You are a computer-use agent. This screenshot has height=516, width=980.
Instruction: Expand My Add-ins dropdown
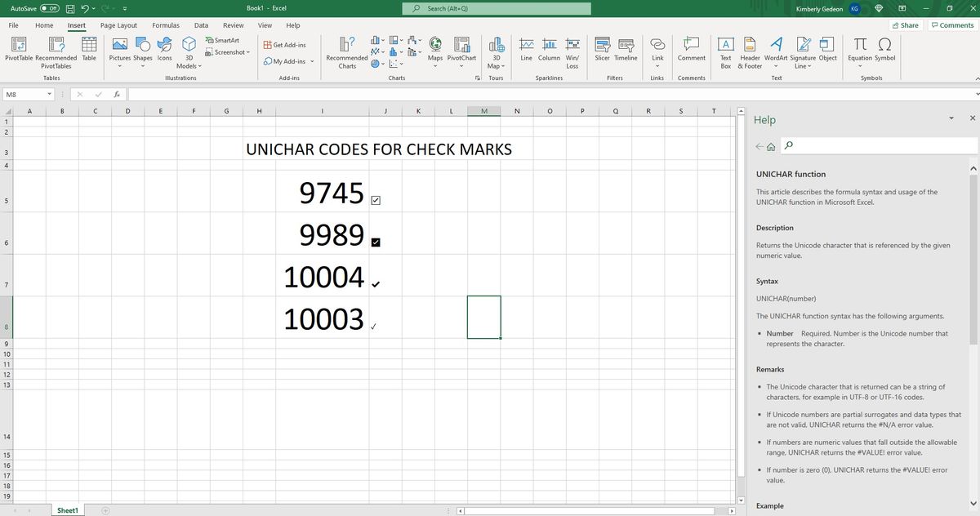[312, 61]
